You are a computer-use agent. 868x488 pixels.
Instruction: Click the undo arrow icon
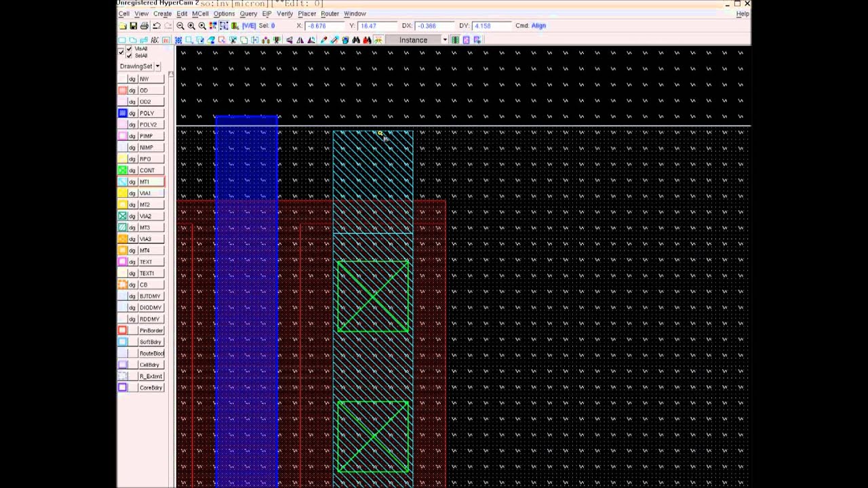coord(157,26)
